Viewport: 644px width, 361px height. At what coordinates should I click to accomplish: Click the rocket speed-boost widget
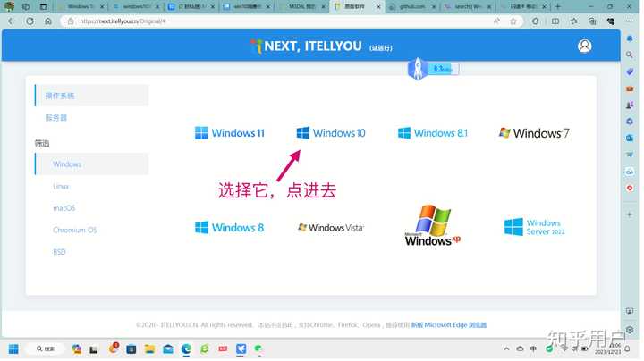(433, 69)
